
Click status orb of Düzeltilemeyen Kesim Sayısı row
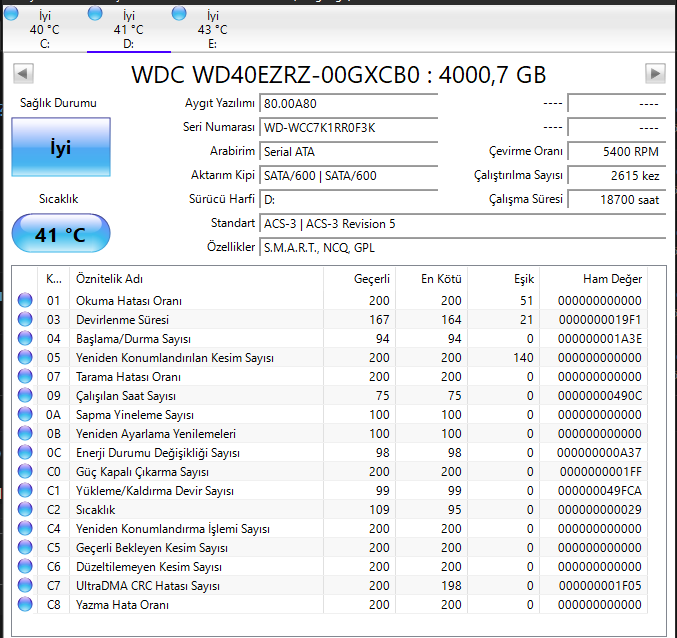pyautogui.click(x=25, y=566)
